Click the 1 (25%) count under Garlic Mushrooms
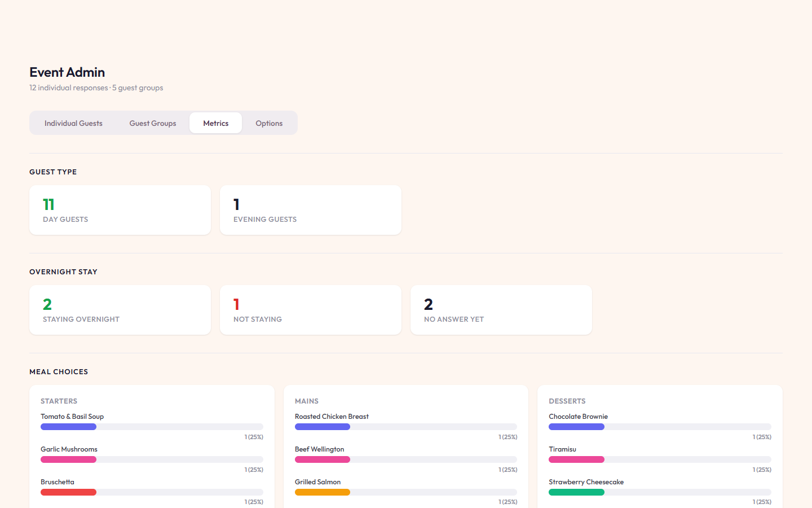Screen dimensions: 812x508 pyautogui.click(x=254, y=470)
